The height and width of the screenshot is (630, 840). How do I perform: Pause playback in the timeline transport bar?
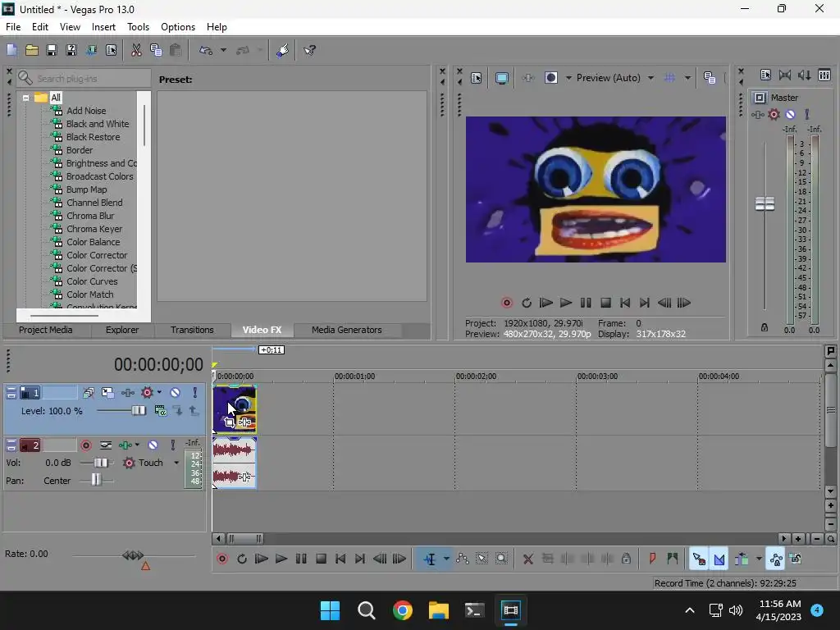coord(301,559)
